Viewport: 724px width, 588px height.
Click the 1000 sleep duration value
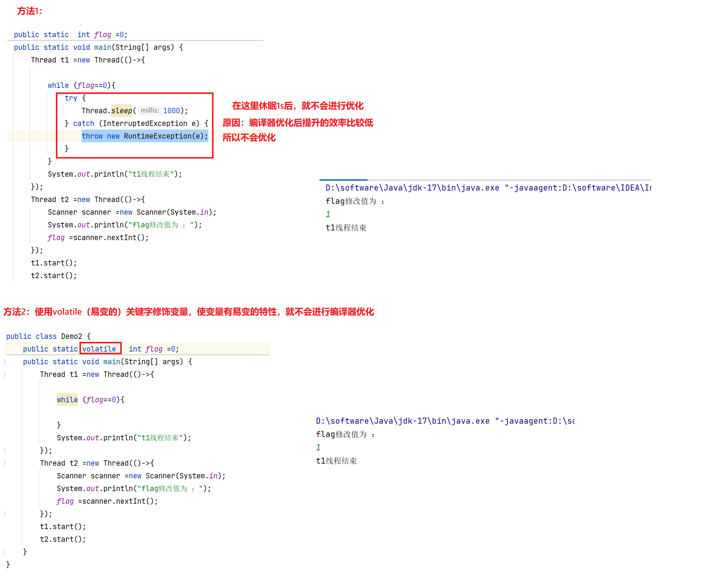[x=172, y=111]
